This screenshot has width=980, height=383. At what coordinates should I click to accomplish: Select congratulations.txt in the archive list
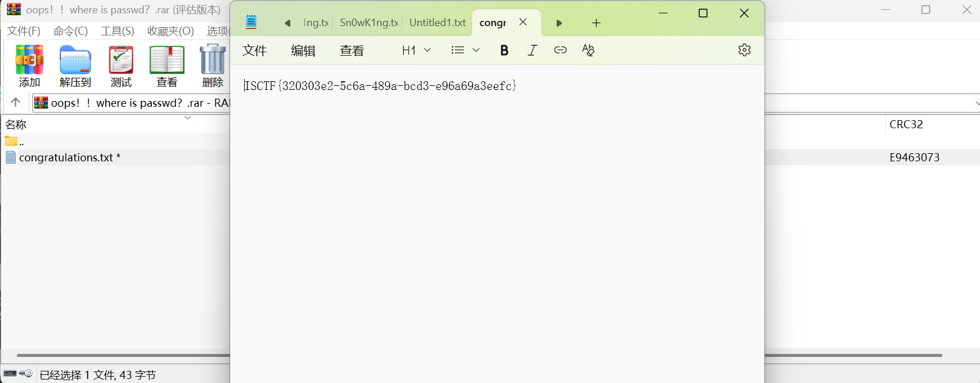[x=66, y=157]
